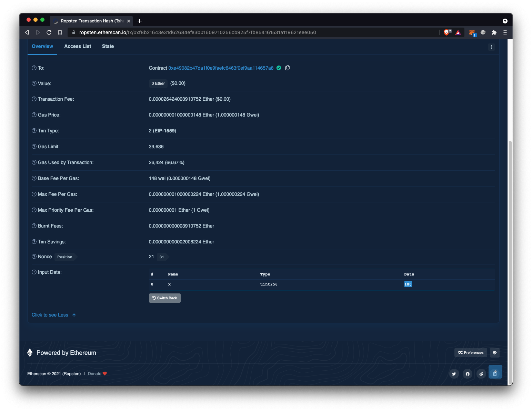Viewport: 532px width, 411px height.
Task: Click the page vertical scrollbar thumb
Action: click(x=510, y=262)
